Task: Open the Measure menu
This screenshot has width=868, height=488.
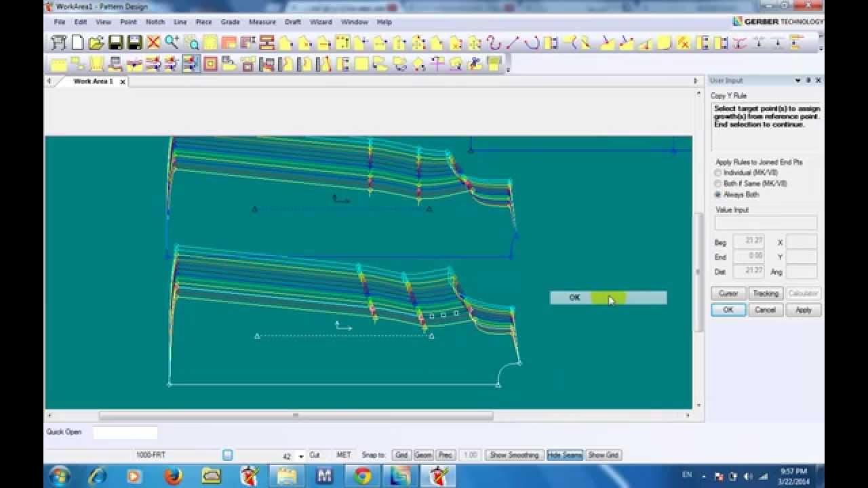Action: [262, 22]
